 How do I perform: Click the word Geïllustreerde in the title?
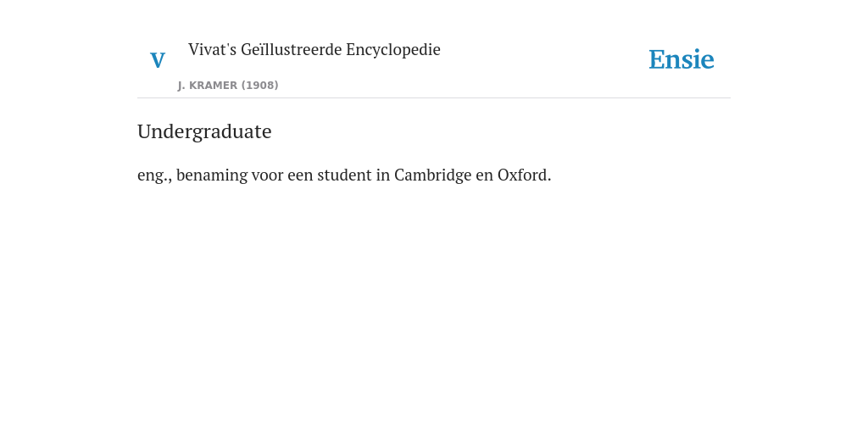[292, 49]
